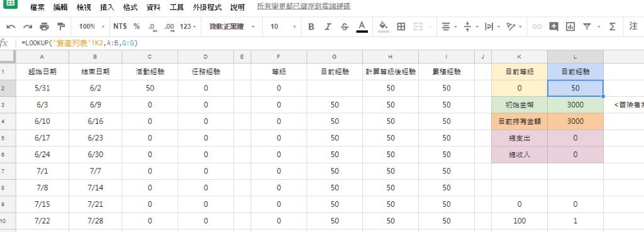Toggle bold formatting

pyautogui.click(x=311, y=26)
